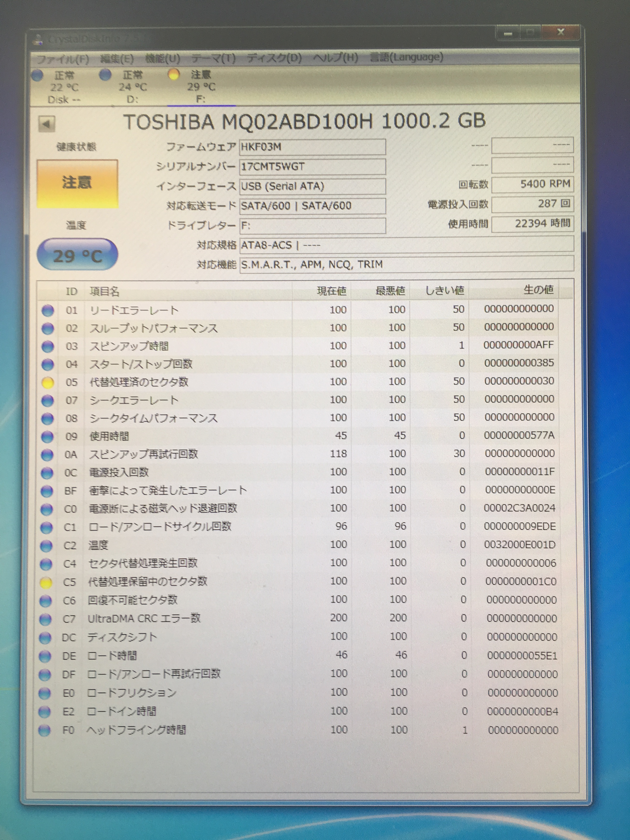Click the 生の値 column header

click(538, 290)
